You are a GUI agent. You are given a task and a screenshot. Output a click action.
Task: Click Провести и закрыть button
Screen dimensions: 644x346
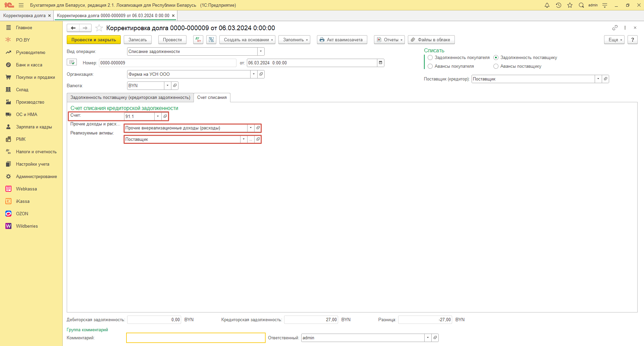[x=94, y=40]
